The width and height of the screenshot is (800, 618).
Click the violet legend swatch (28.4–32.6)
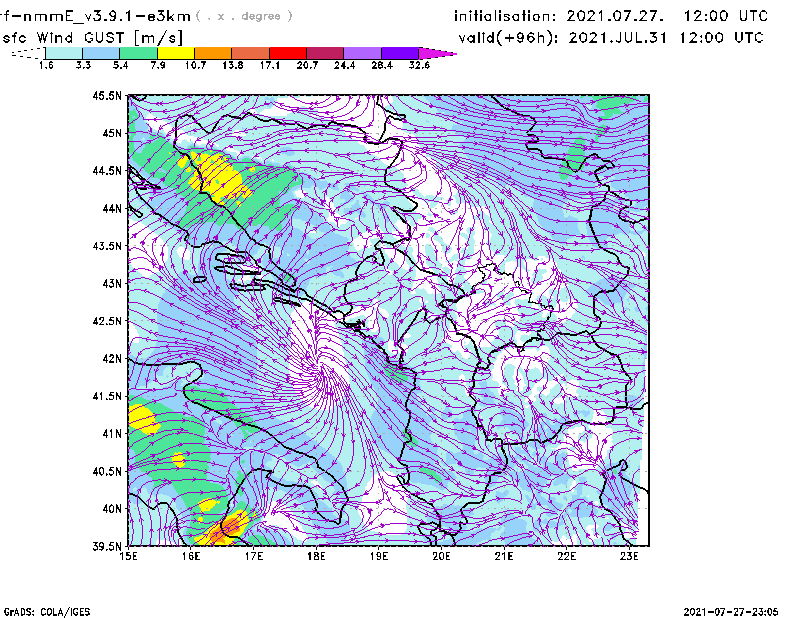[400, 53]
